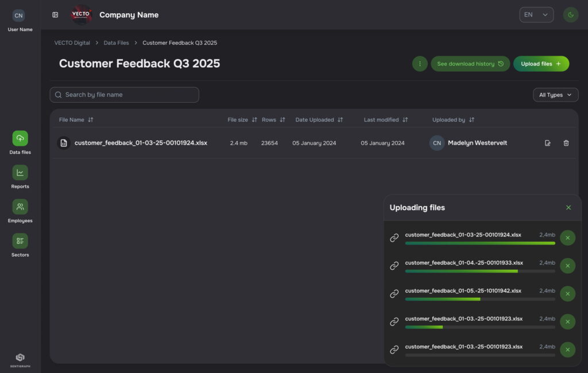Open See download history
The width and height of the screenshot is (588, 373).
[470, 64]
